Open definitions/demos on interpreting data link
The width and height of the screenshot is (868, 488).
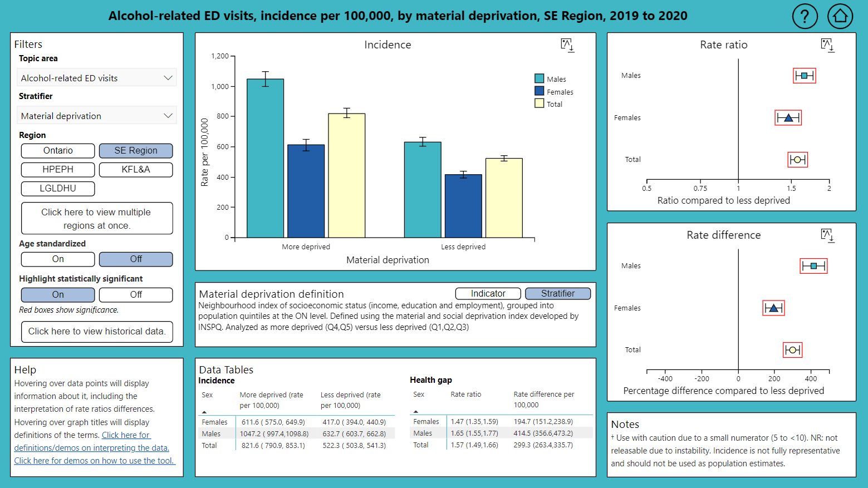click(x=92, y=442)
